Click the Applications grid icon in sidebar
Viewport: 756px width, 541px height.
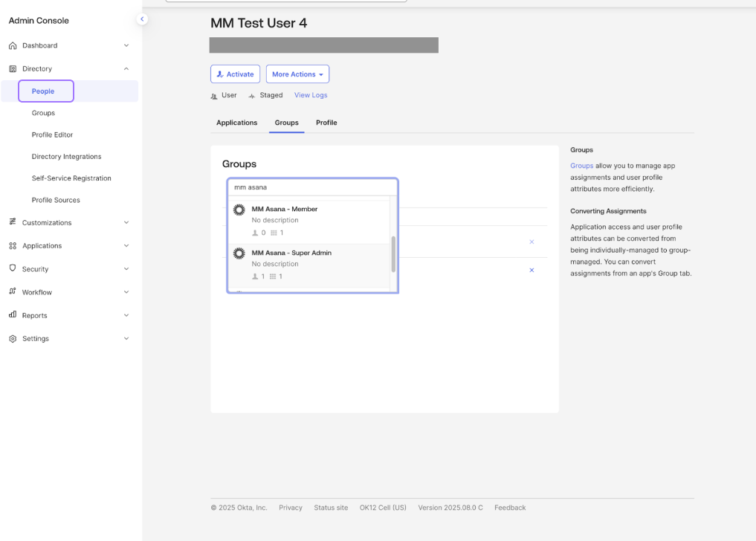[x=13, y=246]
